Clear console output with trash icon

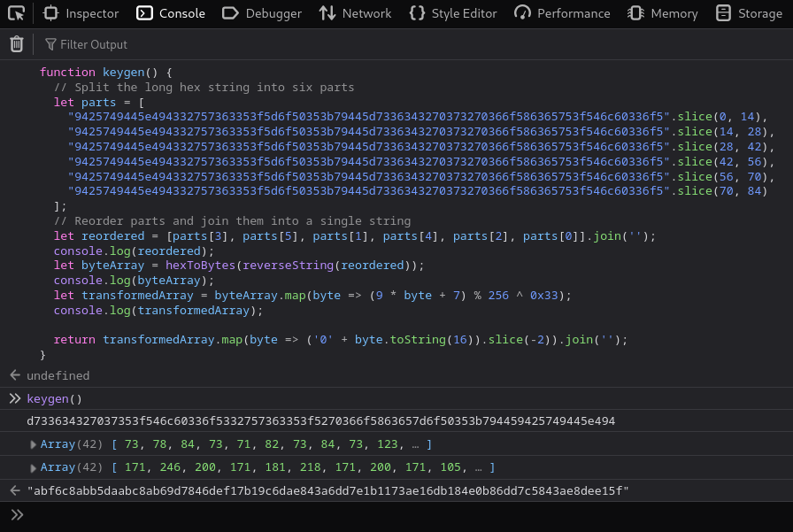coord(16,44)
